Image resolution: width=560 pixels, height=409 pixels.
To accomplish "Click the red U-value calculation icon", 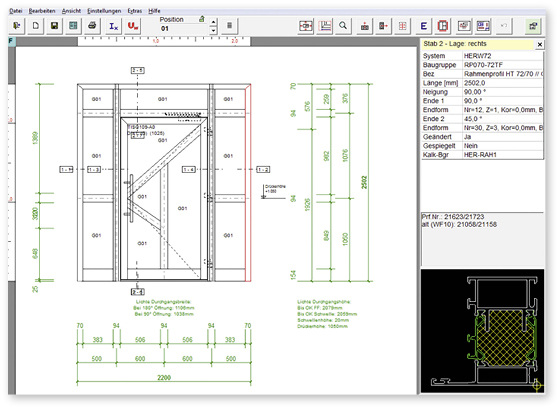I will tap(133, 26).
